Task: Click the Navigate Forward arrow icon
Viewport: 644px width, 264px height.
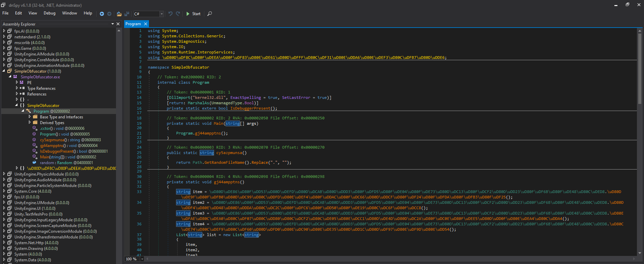Action: tap(109, 14)
